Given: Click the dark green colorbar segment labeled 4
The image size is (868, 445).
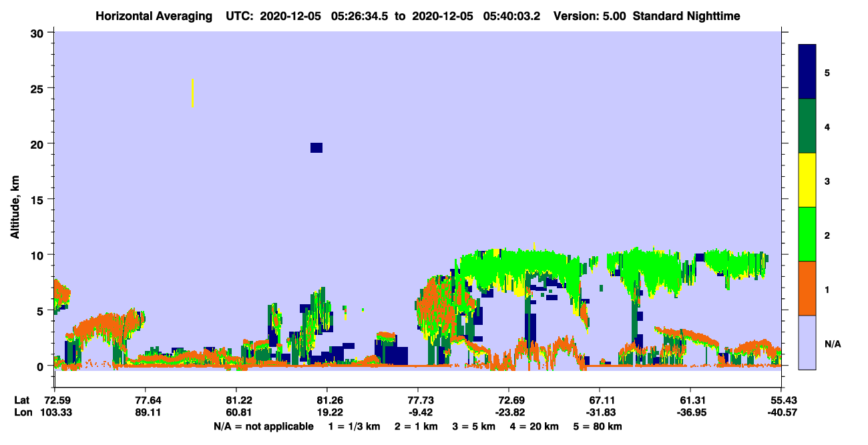Looking at the screenshot, I should tap(807, 126).
